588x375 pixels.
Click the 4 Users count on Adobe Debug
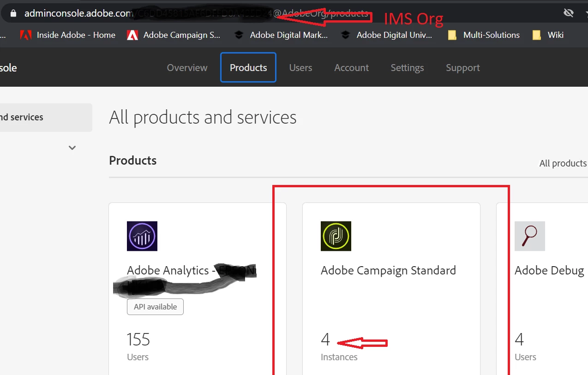click(x=519, y=339)
